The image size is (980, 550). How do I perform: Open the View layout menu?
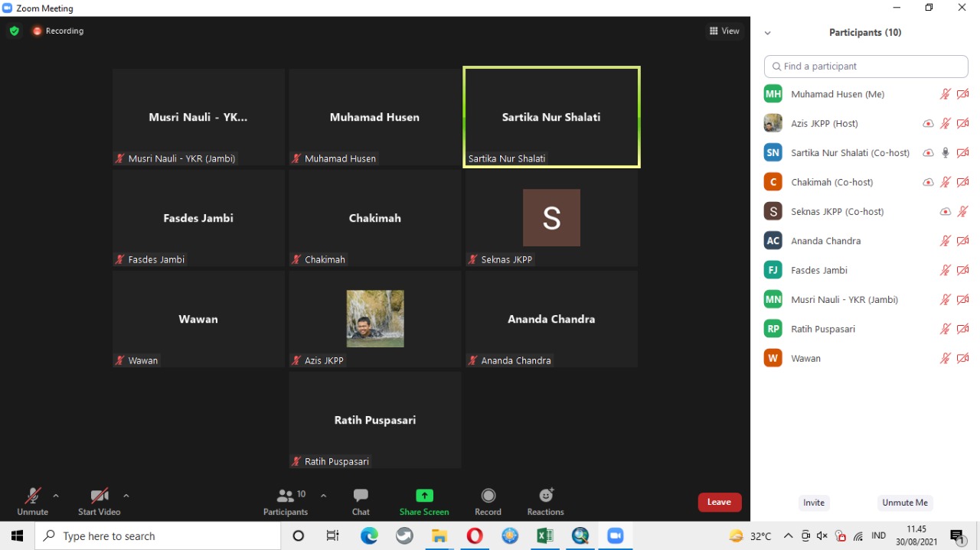point(724,31)
